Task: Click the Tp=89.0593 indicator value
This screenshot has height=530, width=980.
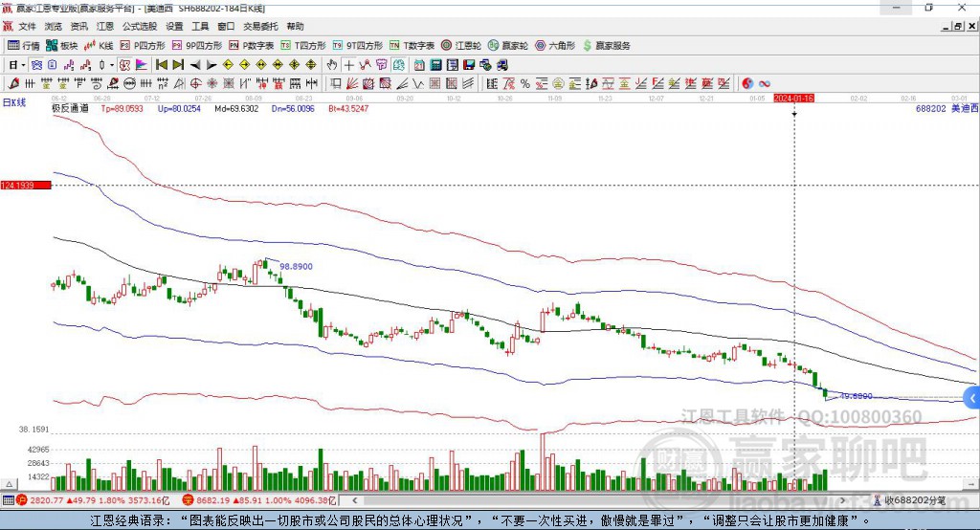Action: click(122, 109)
